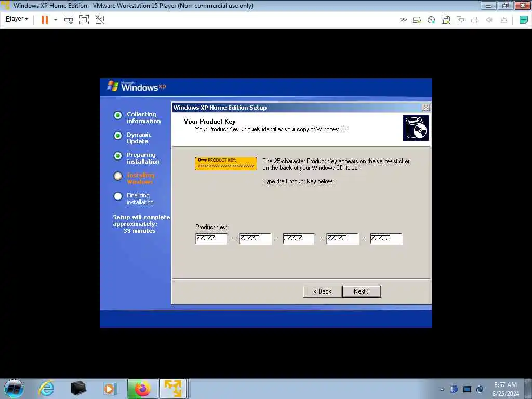Click the action center flag tray icon
The height and width of the screenshot is (399, 532).
(x=454, y=389)
